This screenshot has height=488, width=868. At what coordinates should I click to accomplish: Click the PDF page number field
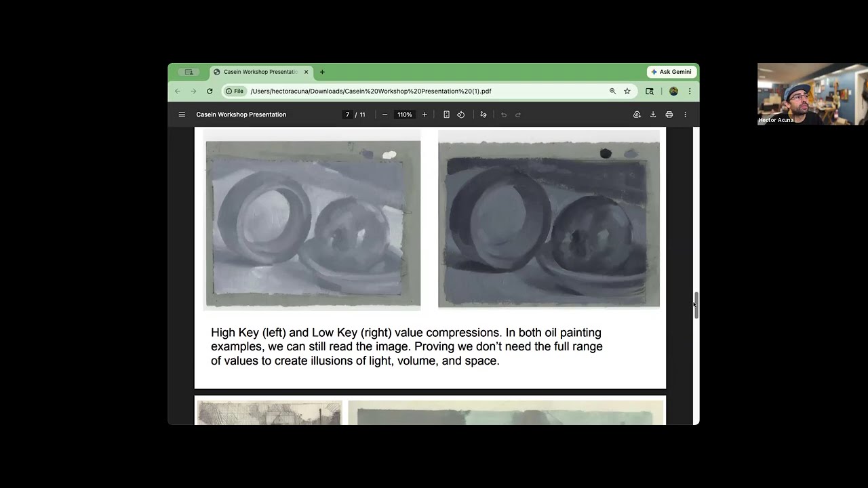[347, 115]
